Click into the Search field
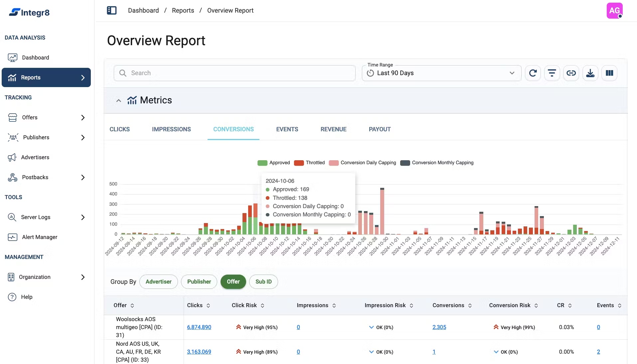 235,73
